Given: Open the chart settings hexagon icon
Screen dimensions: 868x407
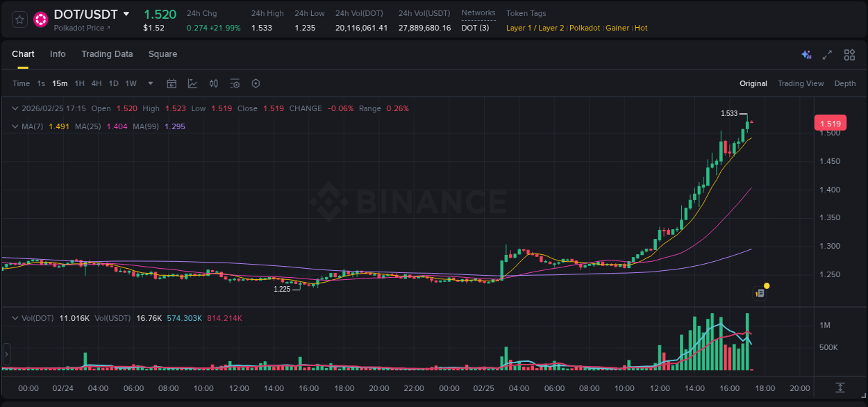Looking at the screenshot, I should [x=255, y=83].
